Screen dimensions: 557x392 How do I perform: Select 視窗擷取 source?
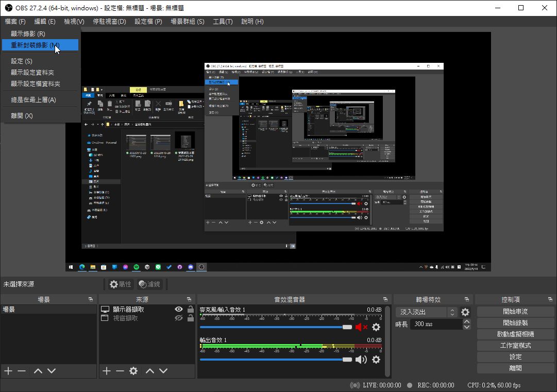coord(125,318)
